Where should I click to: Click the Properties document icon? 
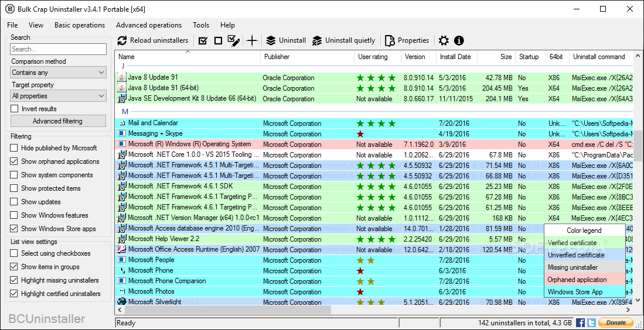(390, 40)
